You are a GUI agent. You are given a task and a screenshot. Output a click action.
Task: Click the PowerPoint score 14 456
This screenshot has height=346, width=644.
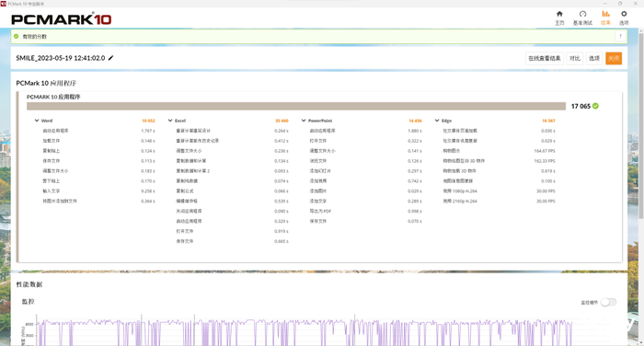[415, 121]
